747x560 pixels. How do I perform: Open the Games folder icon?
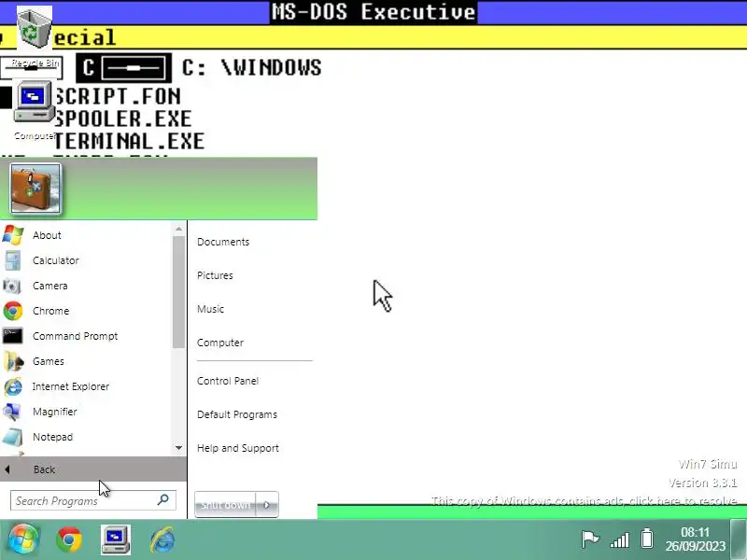[12, 361]
